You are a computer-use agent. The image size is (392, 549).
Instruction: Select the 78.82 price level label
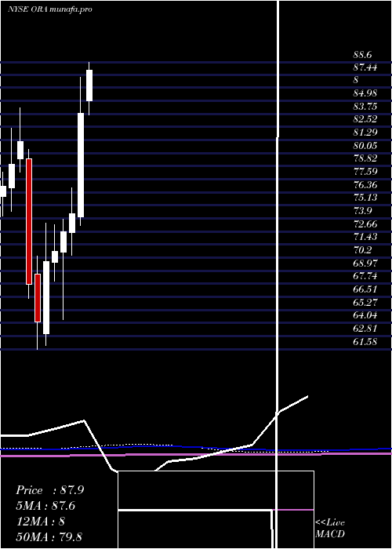tap(365, 158)
